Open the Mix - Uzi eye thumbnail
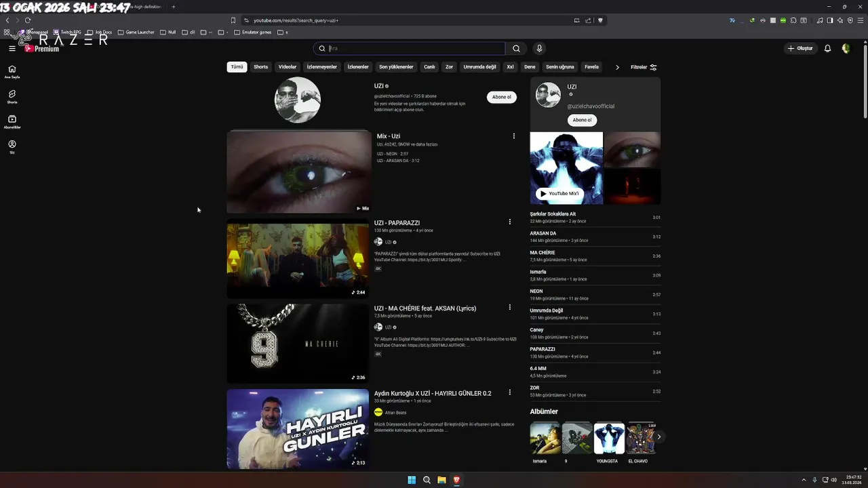Screen dimensions: 868x488 coord(298,172)
